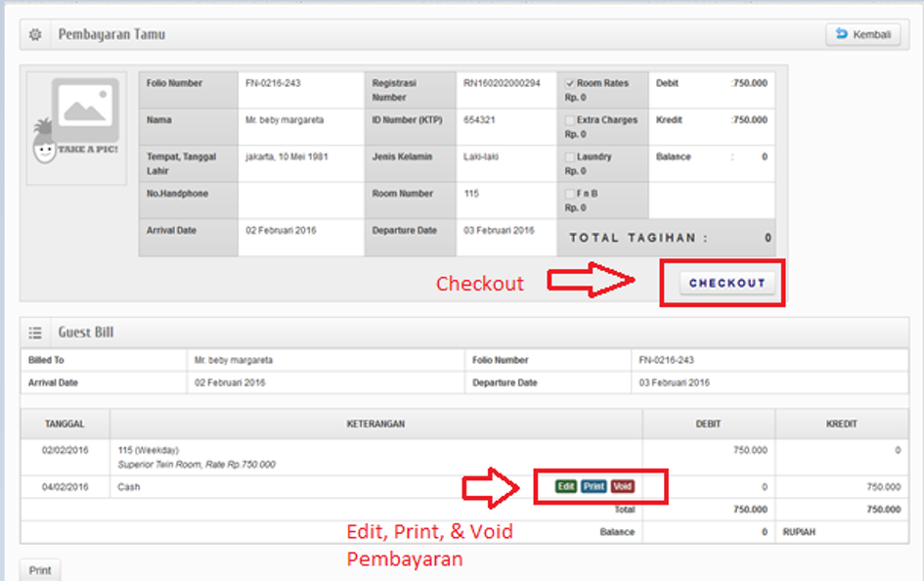The height and width of the screenshot is (581, 924).
Task: Enable the Laundry checkbox
Action: pos(570,156)
